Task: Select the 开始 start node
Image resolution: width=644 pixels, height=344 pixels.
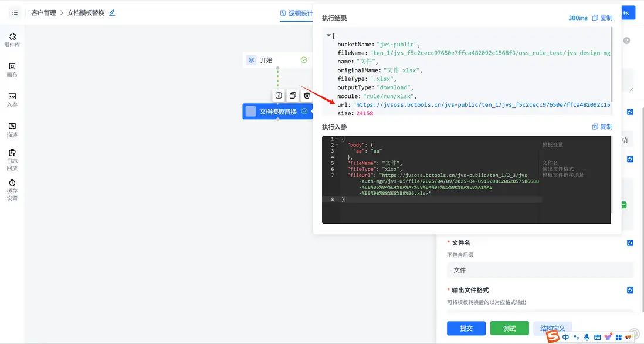Action: tap(277, 60)
